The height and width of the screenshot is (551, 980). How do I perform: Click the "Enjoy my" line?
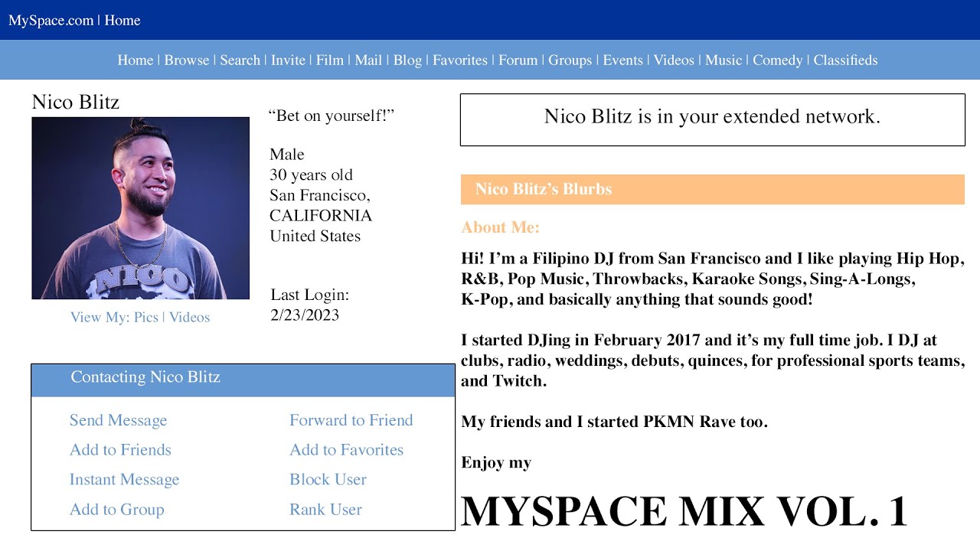496,463
